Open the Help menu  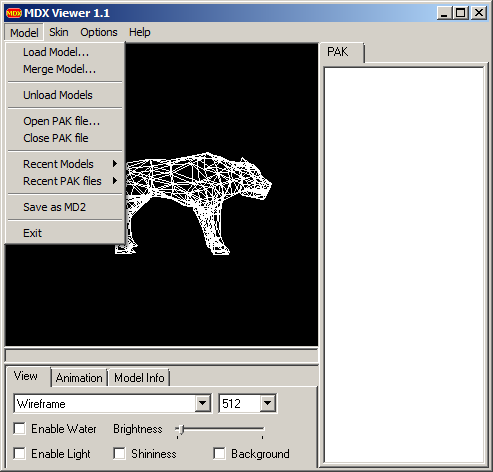(140, 32)
